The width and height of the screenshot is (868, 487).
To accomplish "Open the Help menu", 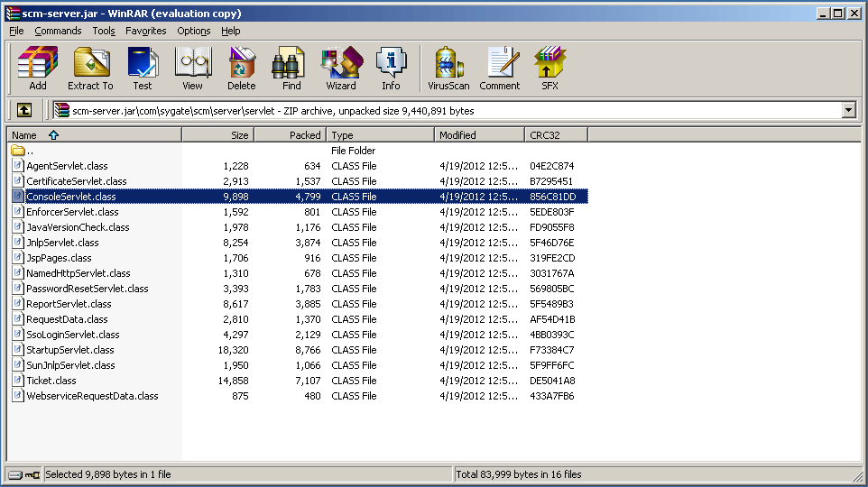I will tap(231, 31).
